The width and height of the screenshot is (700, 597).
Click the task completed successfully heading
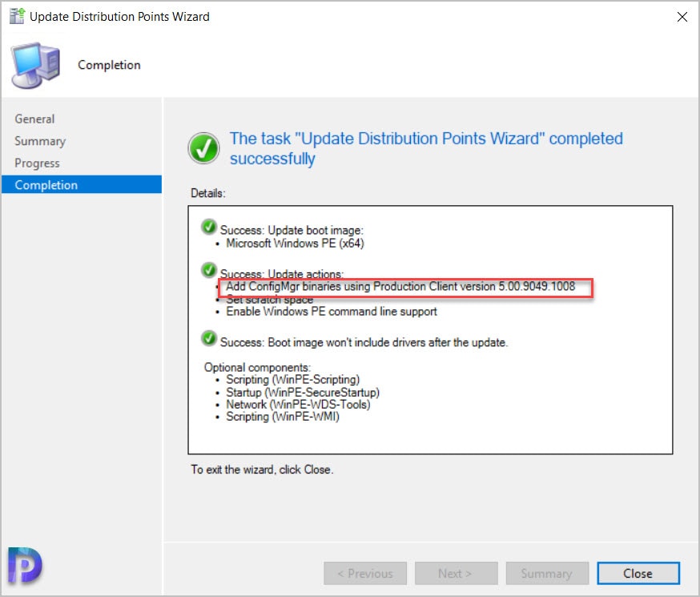(426, 149)
